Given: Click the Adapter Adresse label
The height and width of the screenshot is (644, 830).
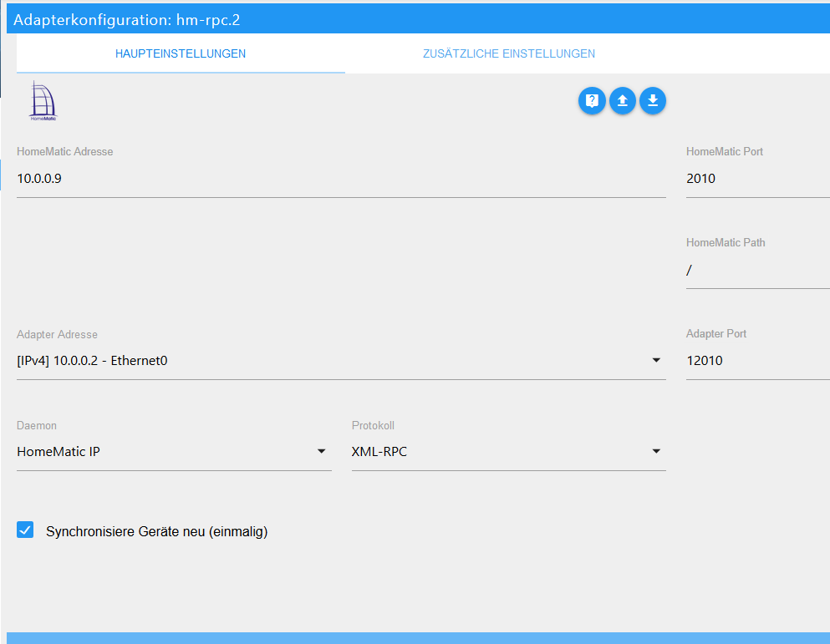Looking at the screenshot, I should (57, 334).
